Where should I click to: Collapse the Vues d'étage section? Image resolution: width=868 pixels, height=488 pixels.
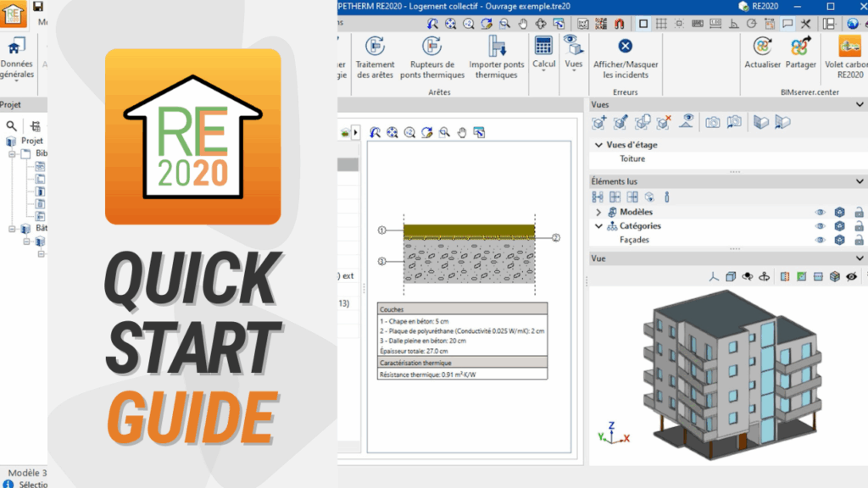(598, 145)
